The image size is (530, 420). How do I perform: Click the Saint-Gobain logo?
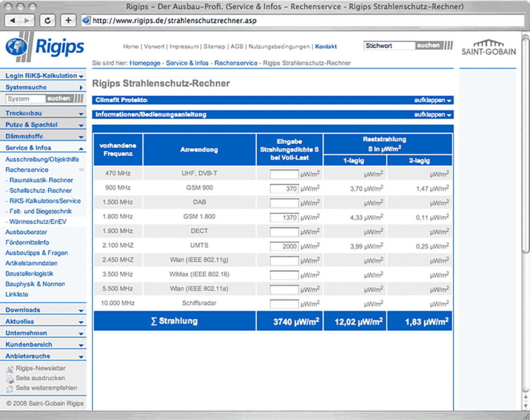tap(488, 48)
